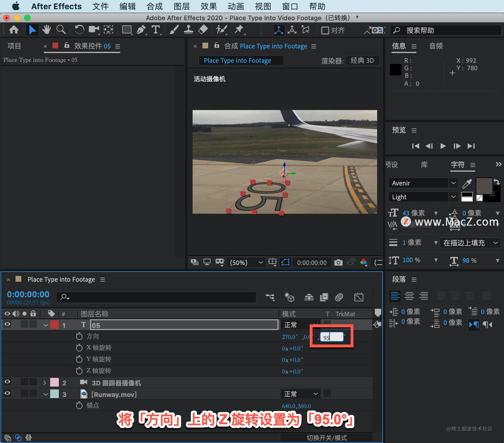This screenshot has width=504, height=443.
Task: Expand the 3D 跟踪器摄像机 layer
Action: tap(45, 383)
